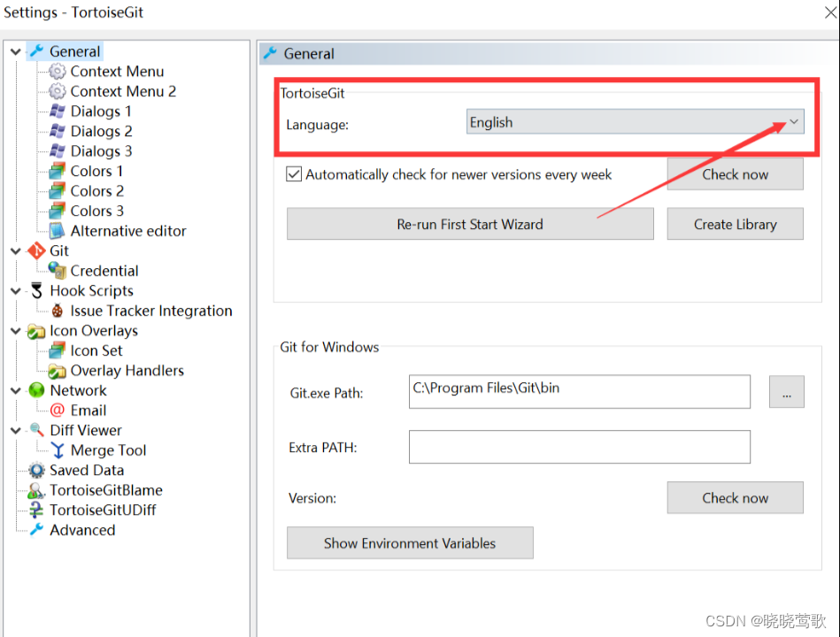
Task: Toggle automatic weekly version check checkbox
Action: coord(294,174)
